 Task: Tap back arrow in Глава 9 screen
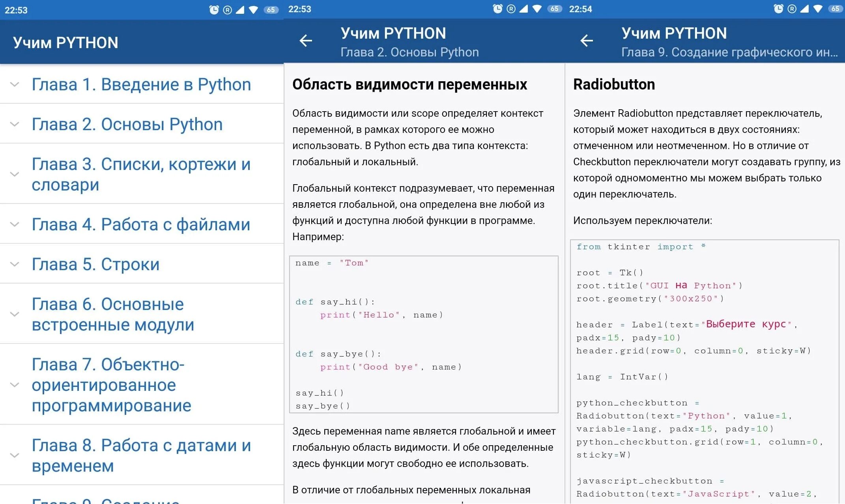[587, 41]
